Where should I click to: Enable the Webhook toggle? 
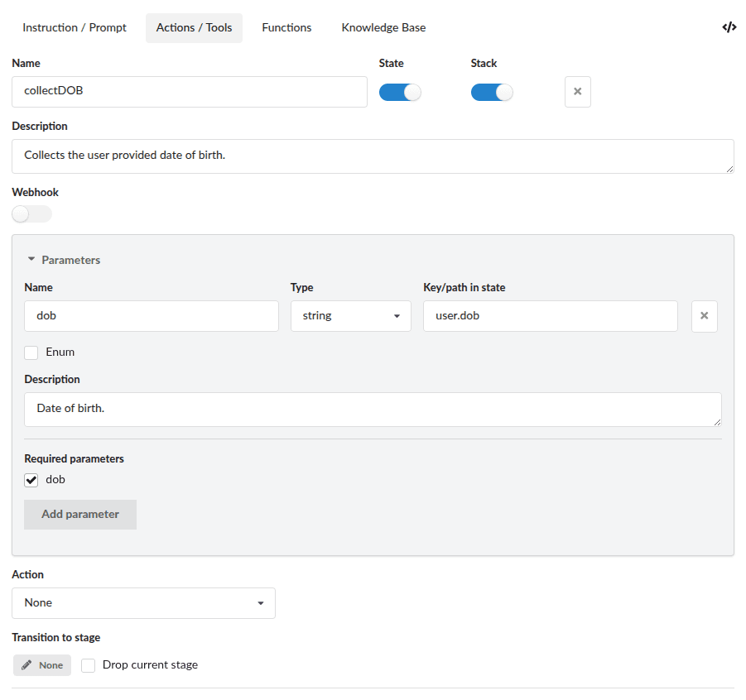pos(31,214)
